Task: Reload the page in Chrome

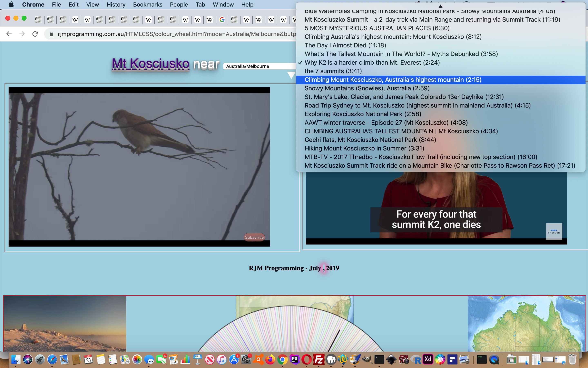Action: click(35, 34)
